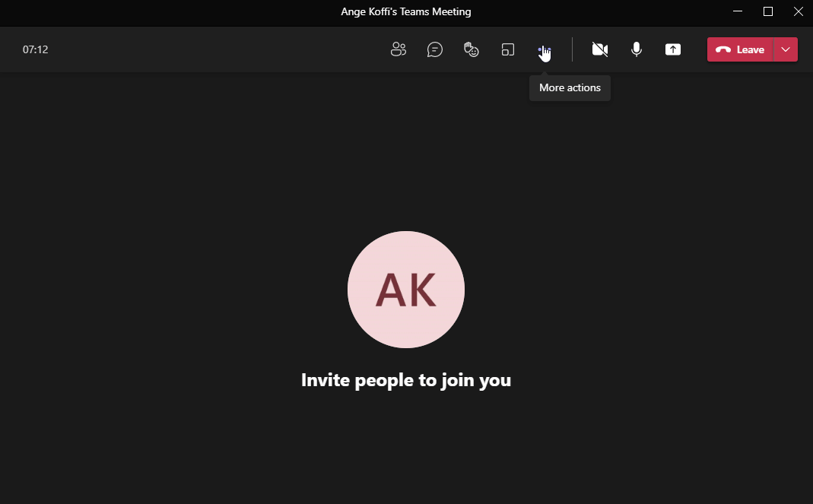The height and width of the screenshot is (504, 813).
Task: Leave the meeting
Action: 740,49
